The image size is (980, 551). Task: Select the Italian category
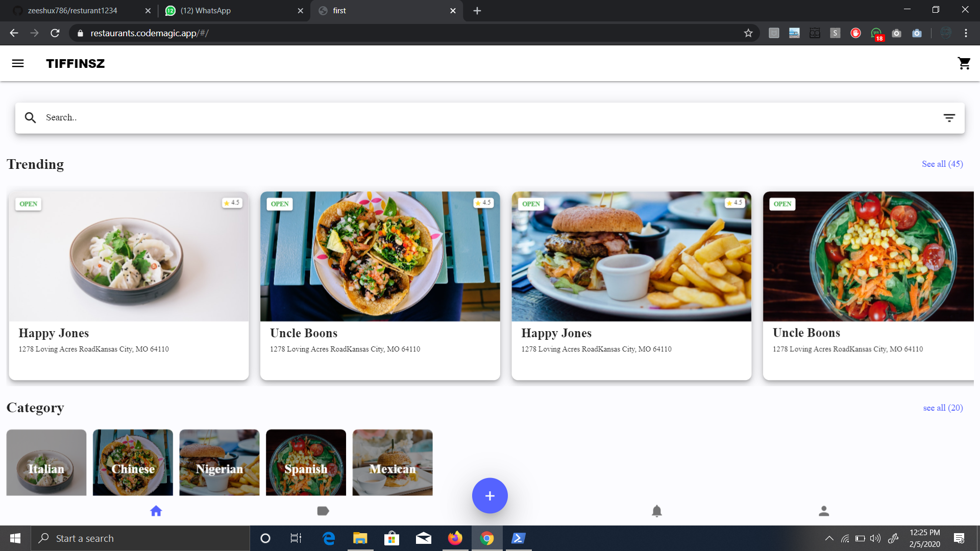[46, 462]
